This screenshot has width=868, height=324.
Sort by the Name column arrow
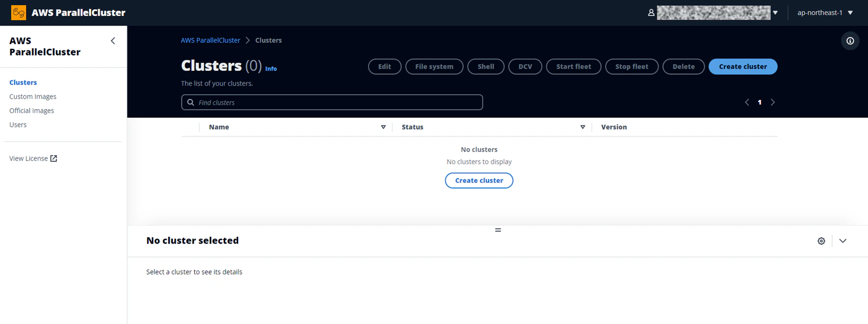click(x=383, y=127)
